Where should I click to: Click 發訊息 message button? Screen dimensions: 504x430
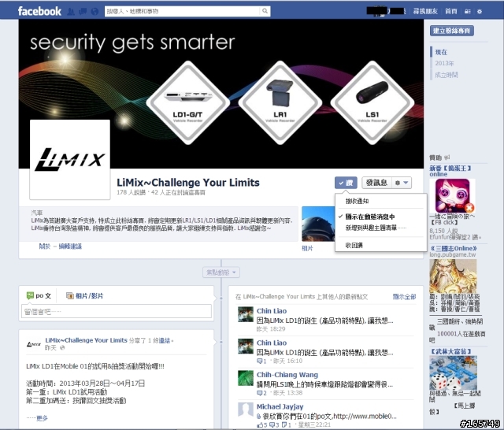376,183
